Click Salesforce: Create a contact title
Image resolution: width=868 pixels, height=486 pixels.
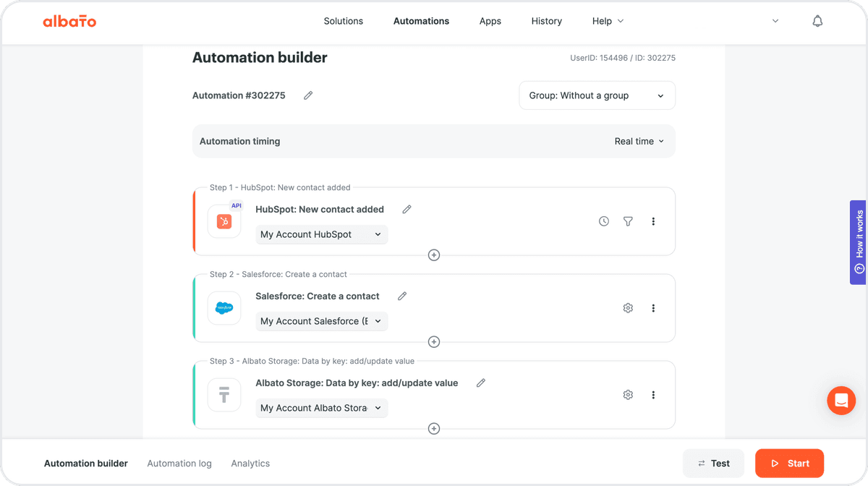pos(318,296)
